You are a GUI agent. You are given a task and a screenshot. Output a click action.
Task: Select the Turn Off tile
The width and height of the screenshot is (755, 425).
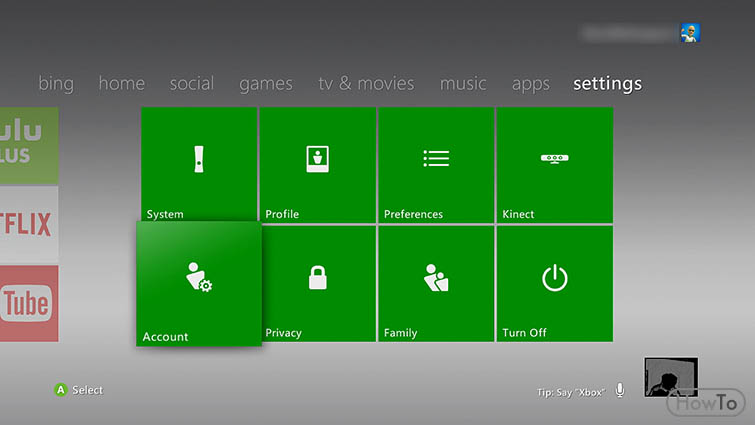coord(555,284)
